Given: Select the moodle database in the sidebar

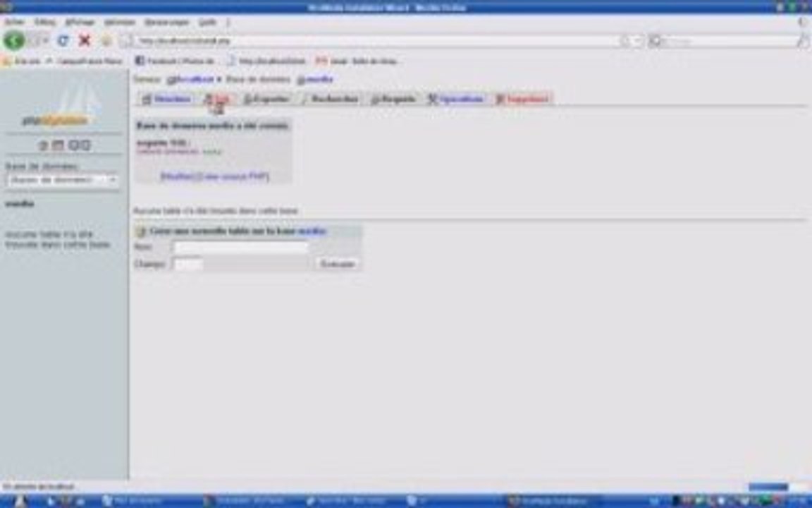Looking at the screenshot, I should tap(20, 204).
